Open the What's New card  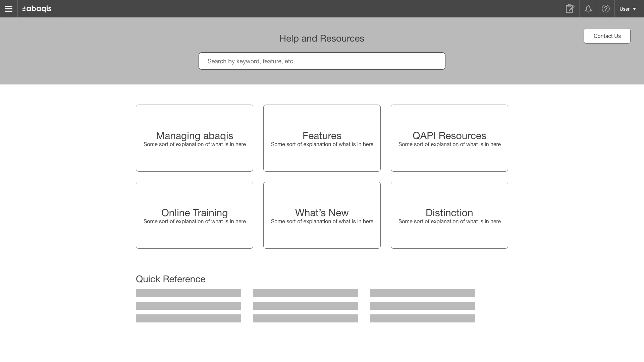(322, 215)
